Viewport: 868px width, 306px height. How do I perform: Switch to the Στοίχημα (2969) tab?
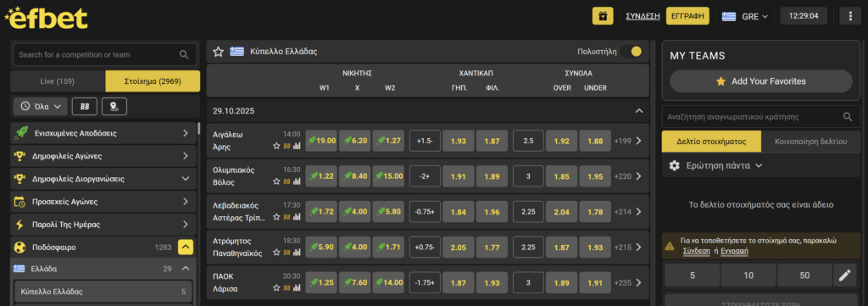click(x=153, y=81)
